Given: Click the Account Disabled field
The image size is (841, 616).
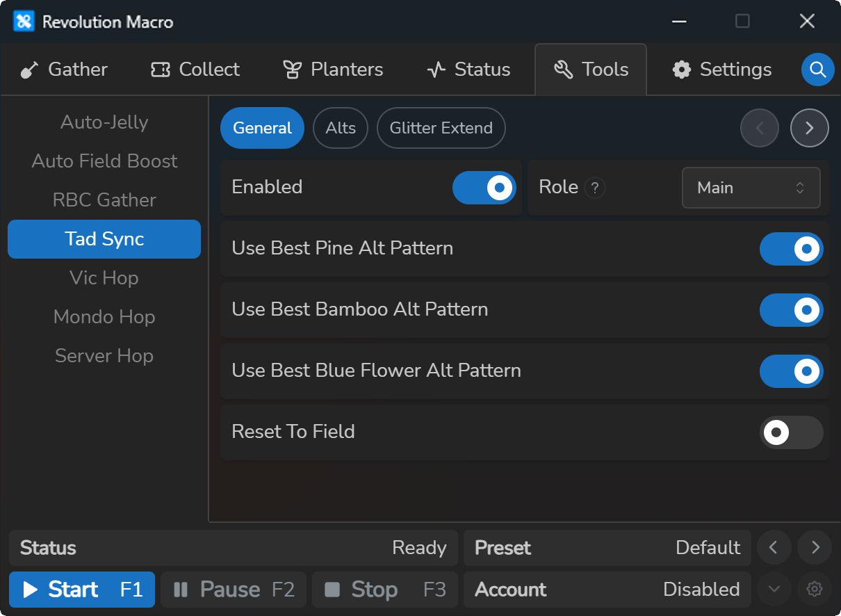Looking at the screenshot, I should 607,590.
